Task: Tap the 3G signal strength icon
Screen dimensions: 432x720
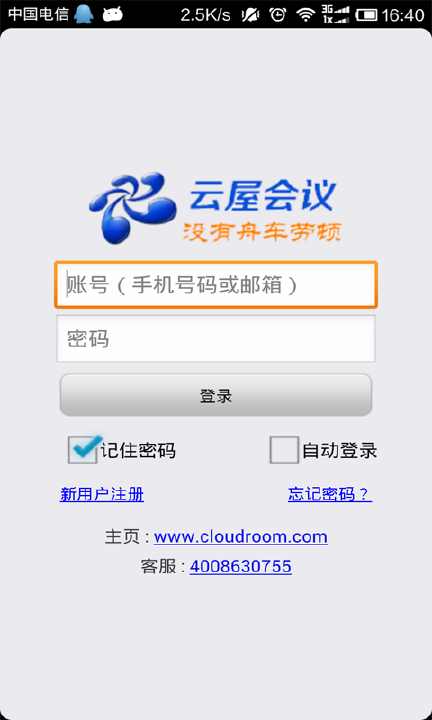Action: pos(335,14)
